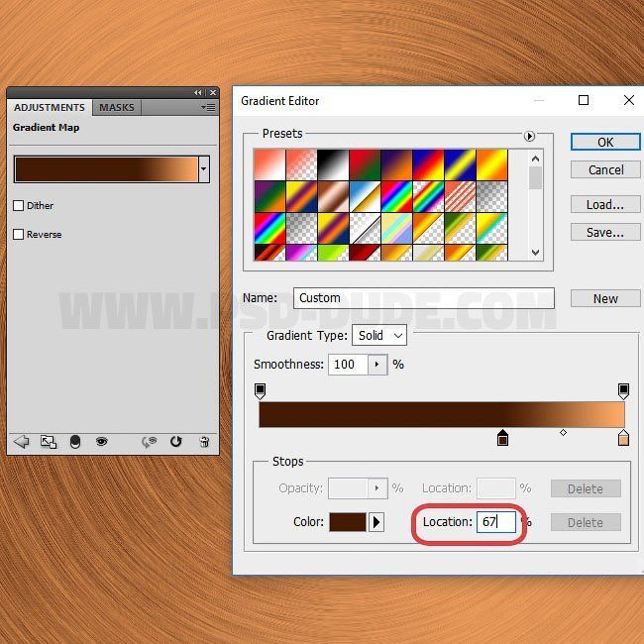The height and width of the screenshot is (644, 644).
Task: Open the Adjustments panel options menu
Action: [x=208, y=108]
